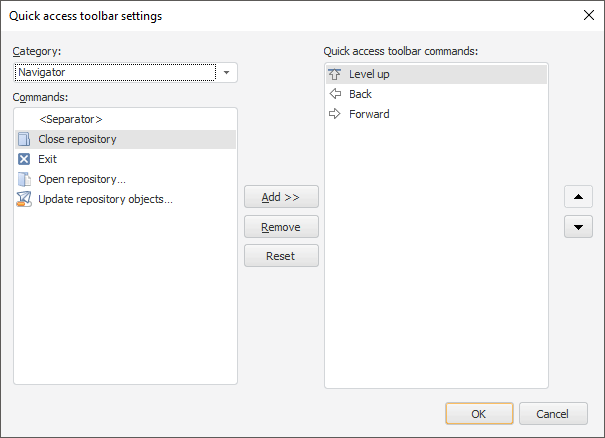Click the Navigator category combo box field

[x=115, y=73]
